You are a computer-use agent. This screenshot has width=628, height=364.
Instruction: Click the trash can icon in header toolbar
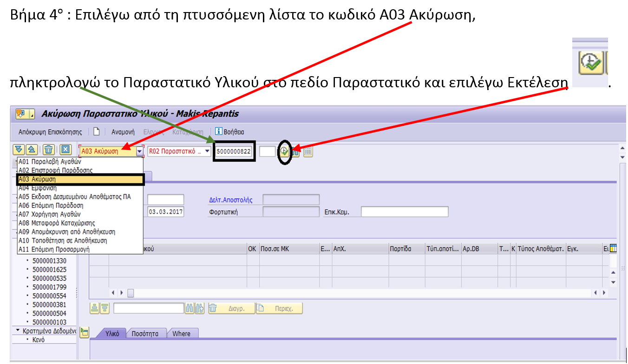pyautogui.click(x=48, y=149)
